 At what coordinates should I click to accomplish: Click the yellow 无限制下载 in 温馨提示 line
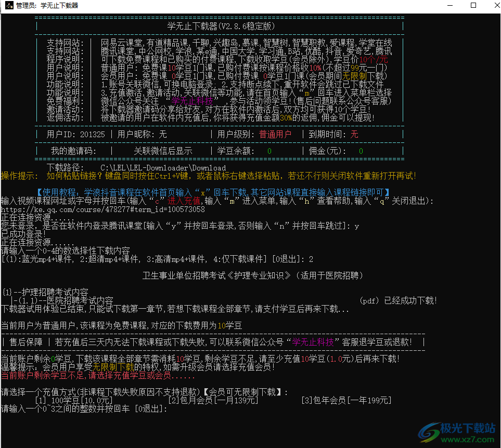113,367
